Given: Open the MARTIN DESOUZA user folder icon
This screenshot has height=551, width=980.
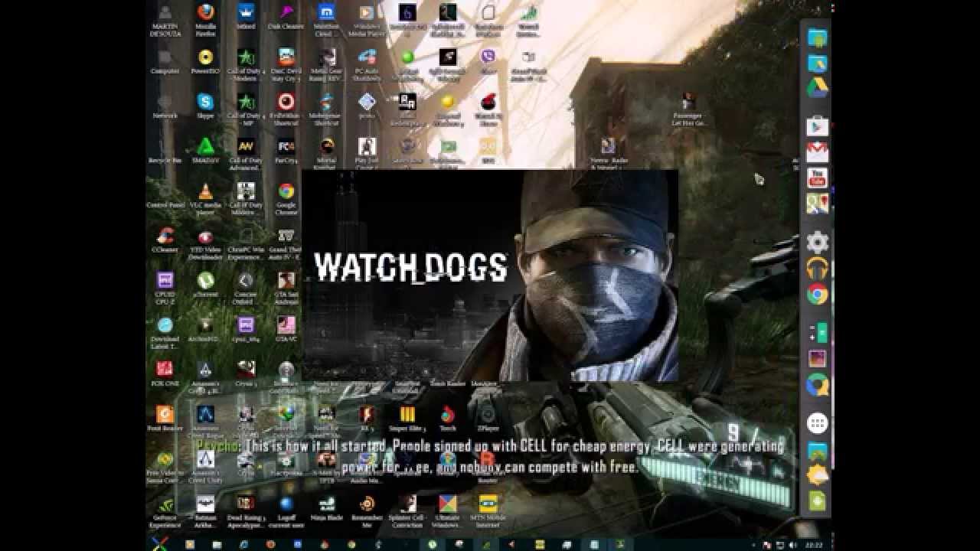Looking at the screenshot, I should click(x=165, y=18).
